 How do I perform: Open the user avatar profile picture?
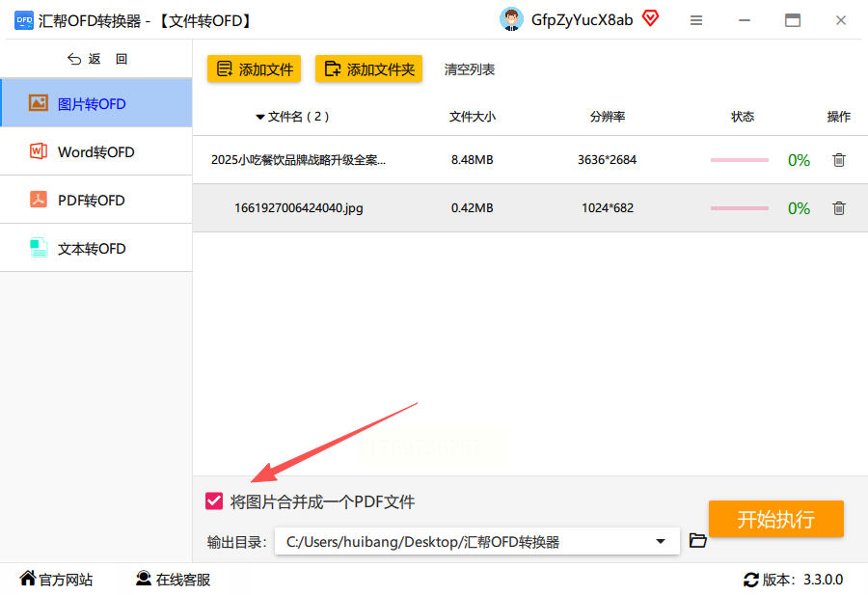[511, 19]
